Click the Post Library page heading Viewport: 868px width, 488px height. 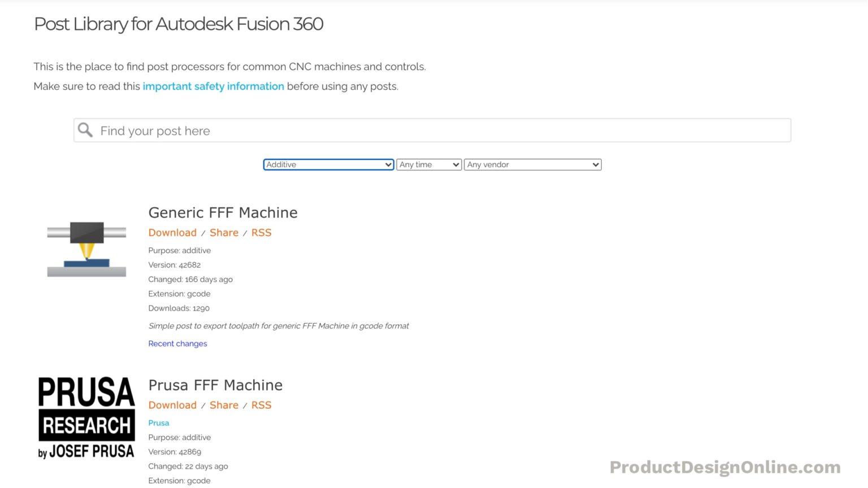point(179,24)
